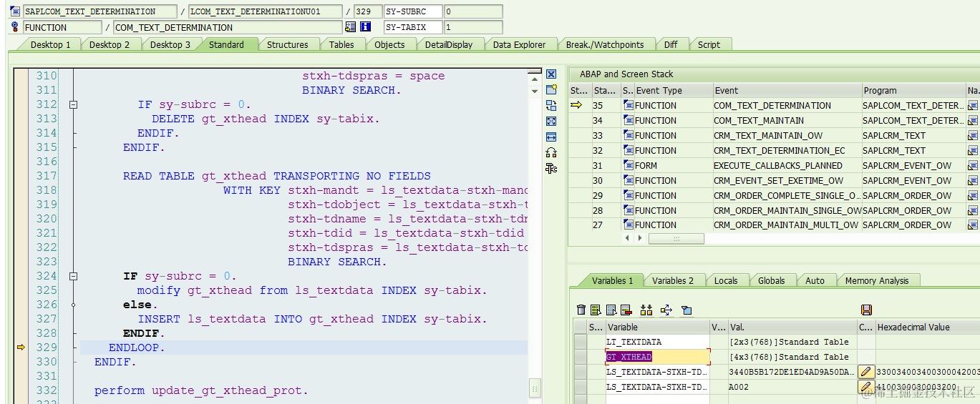Click navigation icon at end of stack row 31
The image size is (980, 404).
tap(973, 165)
